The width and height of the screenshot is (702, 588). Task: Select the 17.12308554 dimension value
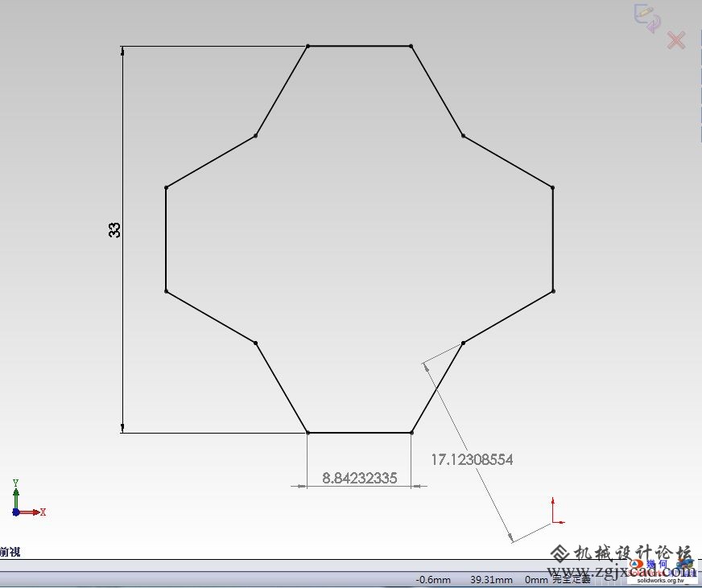pyautogui.click(x=472, y=459)
